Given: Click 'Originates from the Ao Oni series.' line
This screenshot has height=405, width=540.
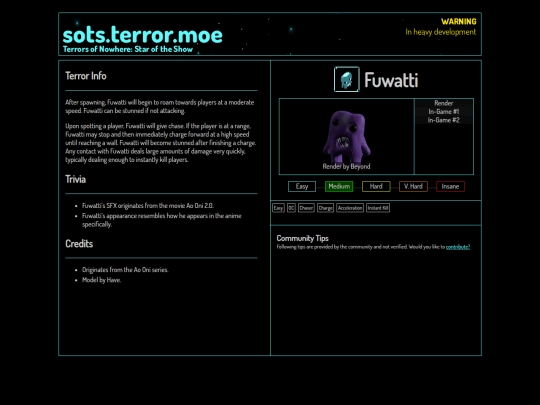Looking at the screenshot, I should click(x=125, y=270).
